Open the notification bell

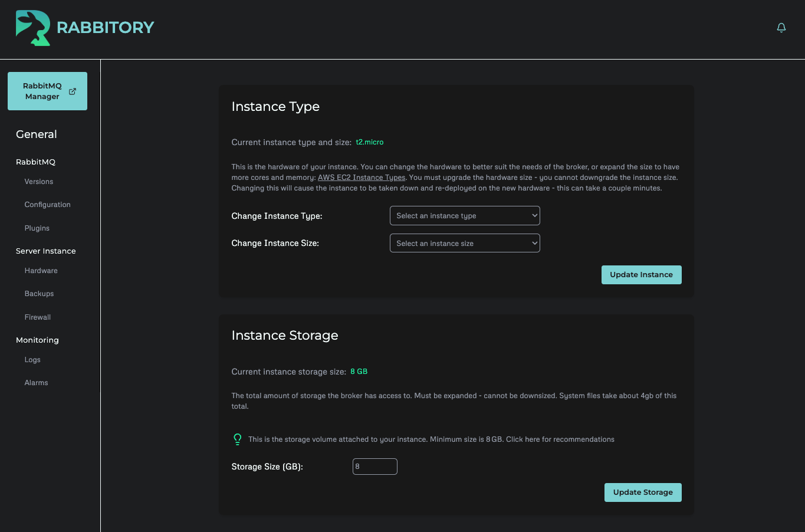[781, 27]
